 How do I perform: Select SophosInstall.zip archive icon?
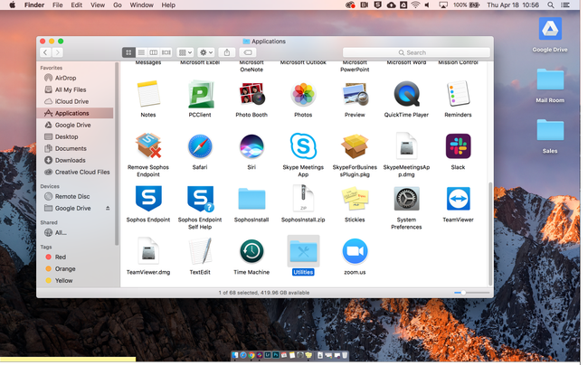pos(303,199)
